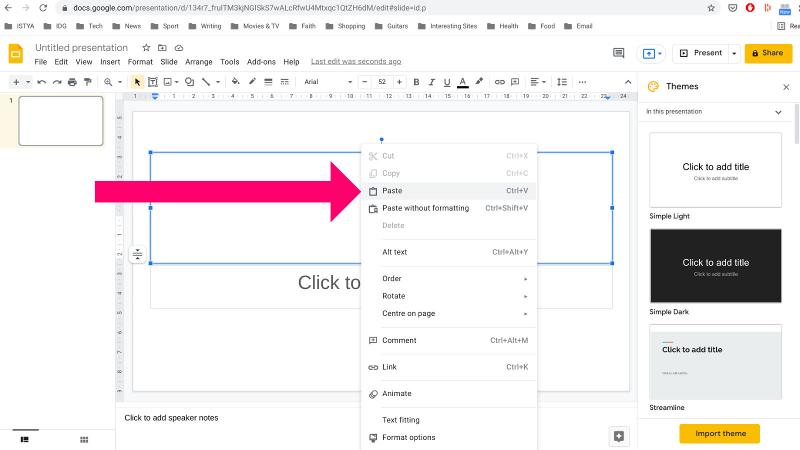Screen dimensions: 800x450
Task: Open the Present options dropdown arrow
Action: [734, 53]
